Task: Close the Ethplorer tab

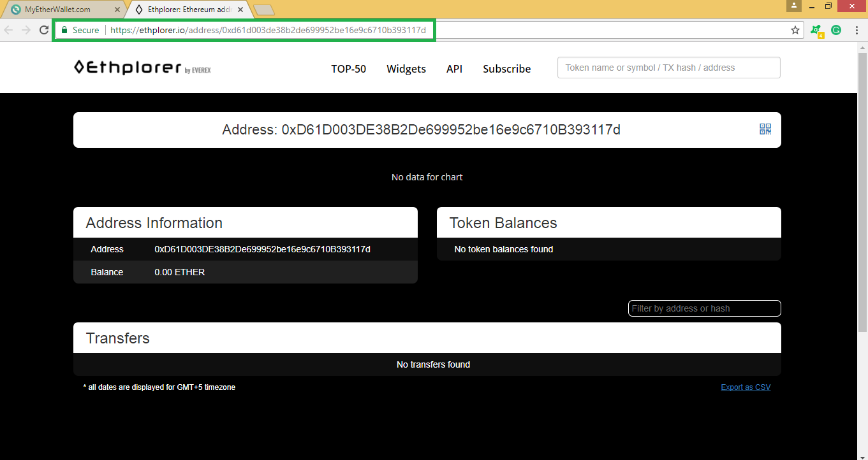Action: pyautogui.click(x=240, y=10)
